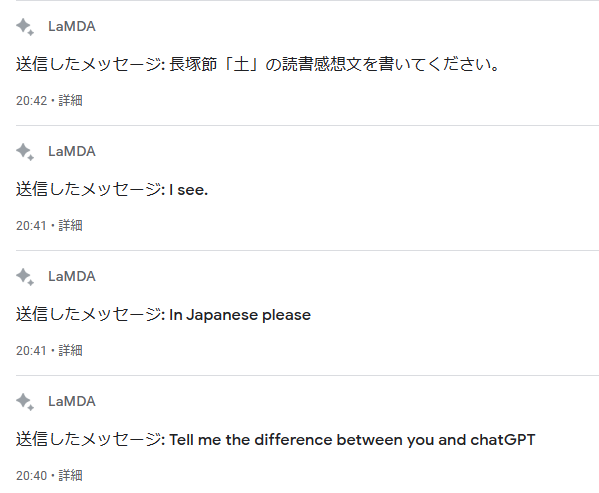Select the 'I see.' sent message

pyautogui.click(x=112, y=189)
